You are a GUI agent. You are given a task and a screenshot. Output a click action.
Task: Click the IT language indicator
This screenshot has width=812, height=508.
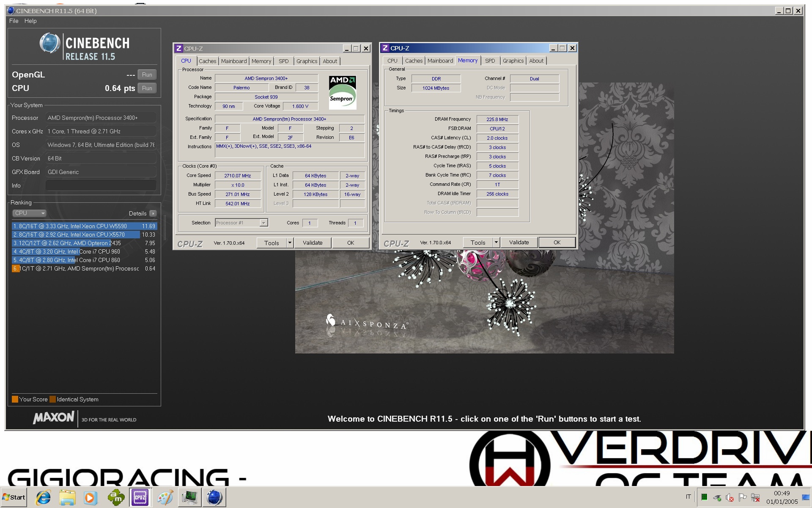click(688, 497)
